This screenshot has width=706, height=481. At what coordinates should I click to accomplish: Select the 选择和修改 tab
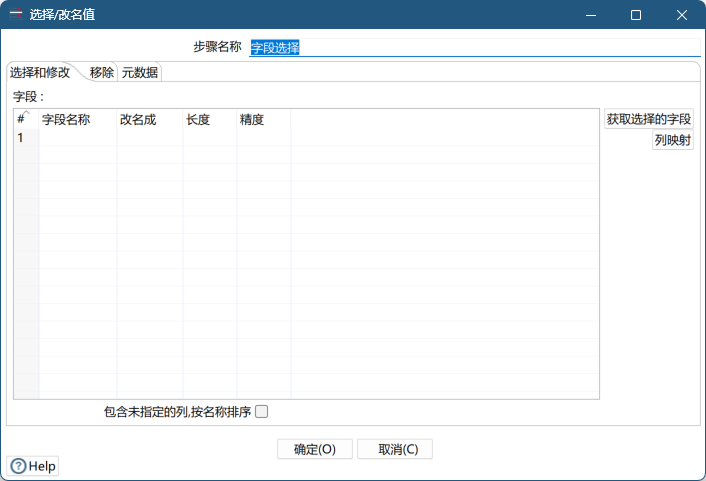40,72
